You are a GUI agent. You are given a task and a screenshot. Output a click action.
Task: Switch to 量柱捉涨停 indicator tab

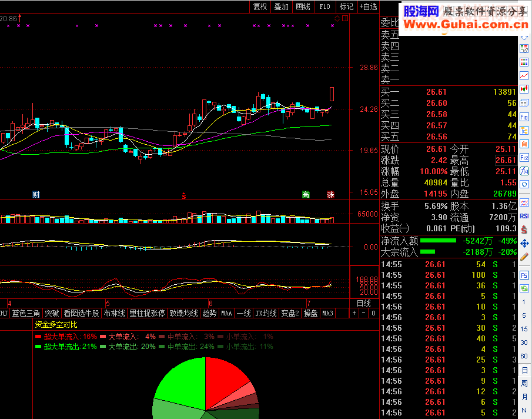[147, 313]
